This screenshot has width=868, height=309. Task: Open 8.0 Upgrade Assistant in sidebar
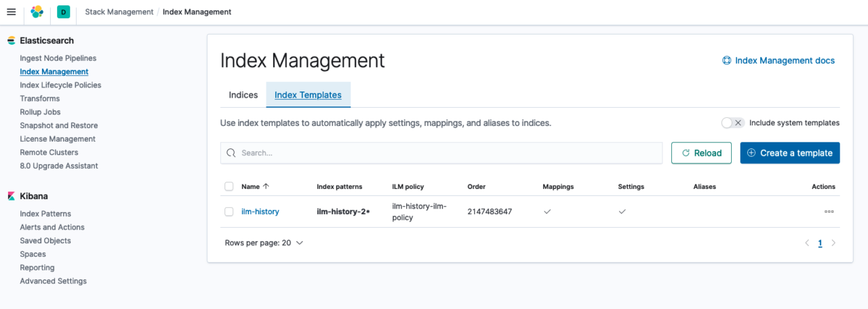[x=59, y=166]
